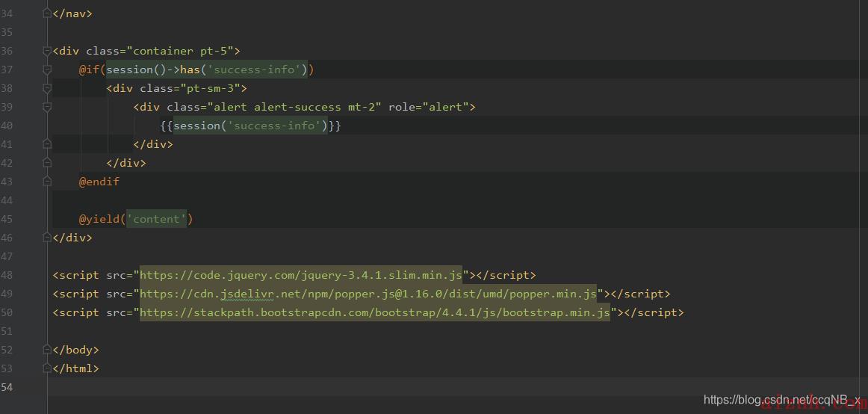Collapse the container pt-5 div fold marker
Image resolution: width=868 pixels, height=414 pixels.
pyautogui.click(x=47, y=51)
